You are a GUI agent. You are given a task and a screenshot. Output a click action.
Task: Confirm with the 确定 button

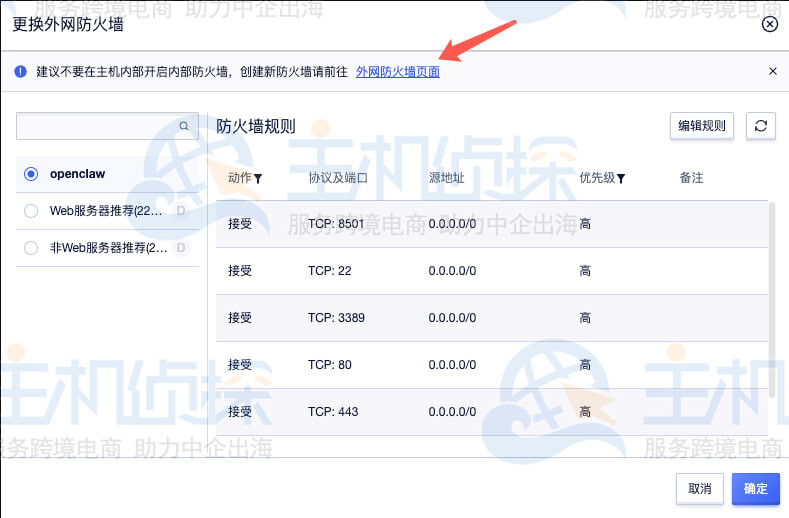pos(756,488)
